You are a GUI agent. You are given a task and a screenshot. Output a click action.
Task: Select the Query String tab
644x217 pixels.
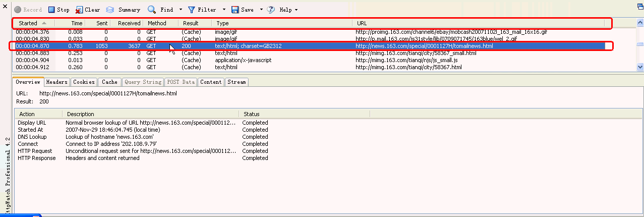click(143, 82)
